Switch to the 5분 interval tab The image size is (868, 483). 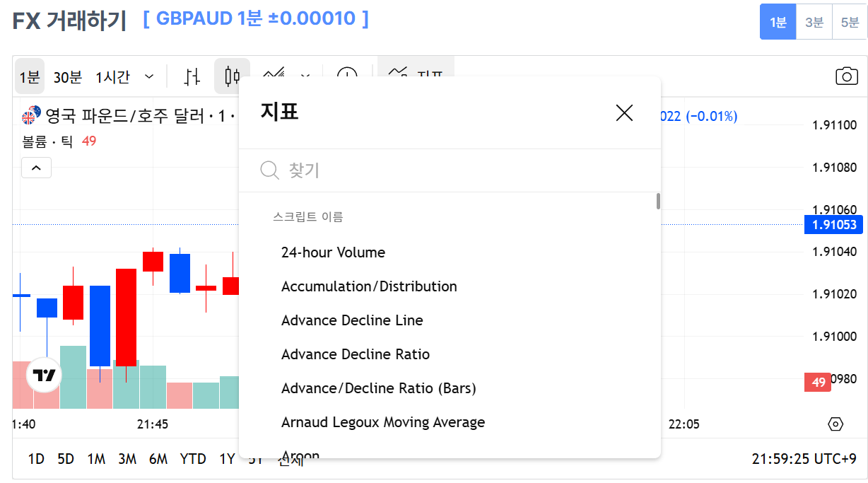tap(850, 22)
